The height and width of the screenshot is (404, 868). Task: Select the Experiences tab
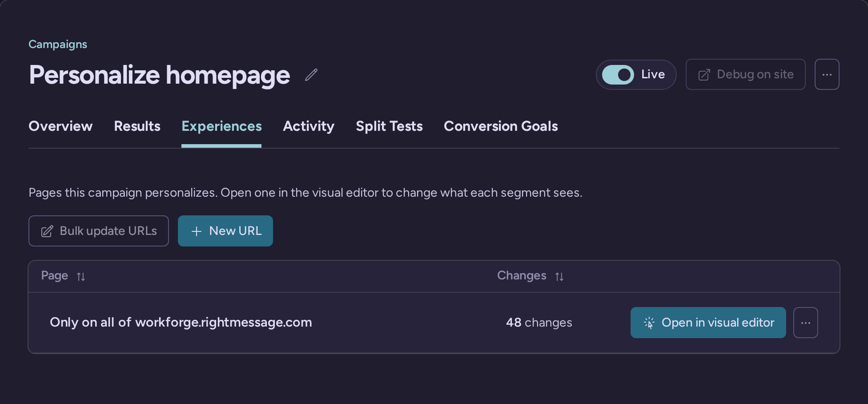click(x=221, y=126)
